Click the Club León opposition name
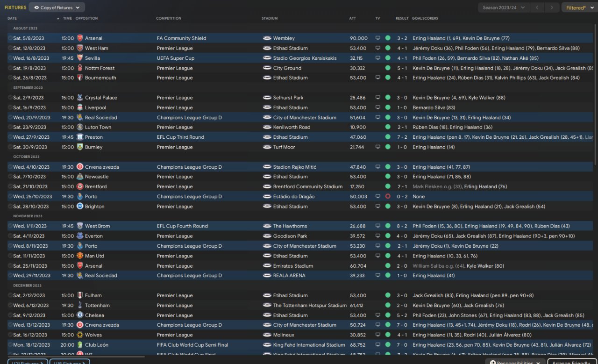 click(x=97, y=345)
